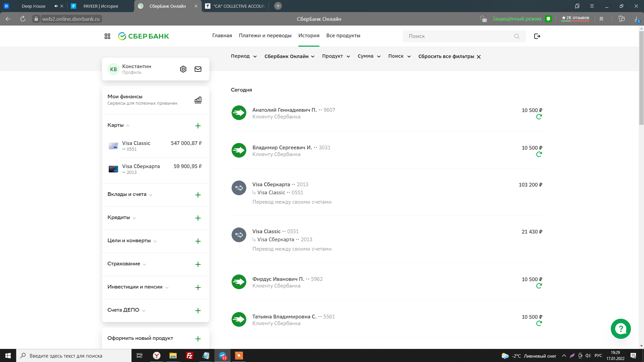Go to Платежи и переводы tab
Viewport: 644px width, 362px height.
pyautogui.click(x=265, y=36)
